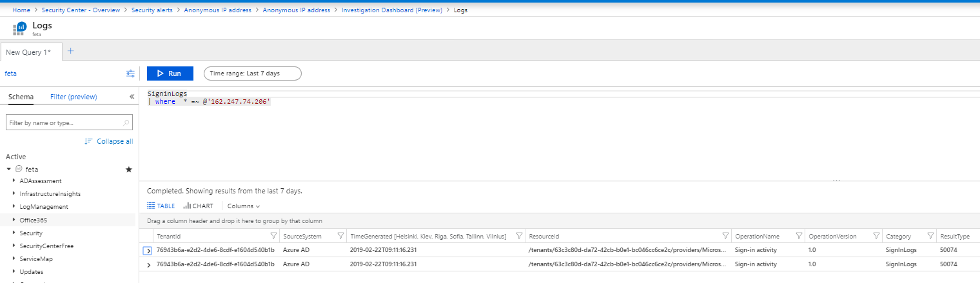Expand the LogManagement schema node
This screenshot has width=980, height=283.
14,207
